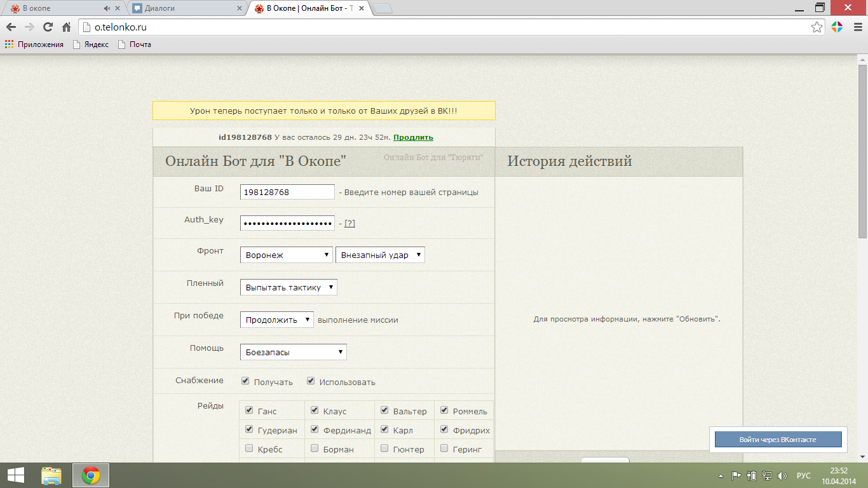The image size is (868, 488).
Task: Open the network tray icon
Action: point(767,475)
